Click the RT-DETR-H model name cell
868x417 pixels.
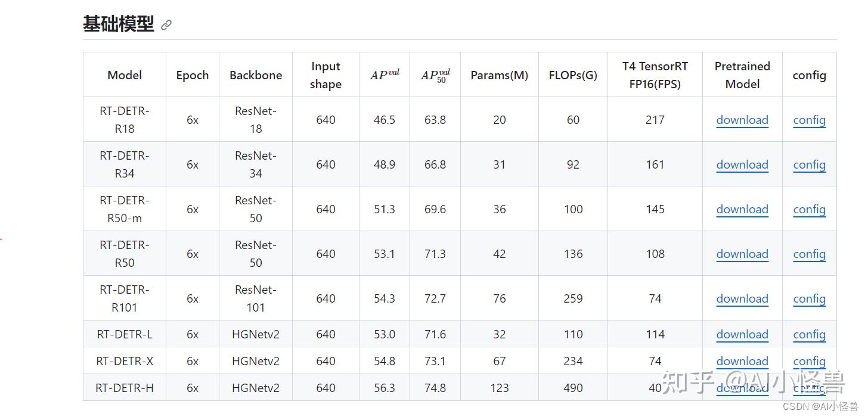tap(125, 388)
